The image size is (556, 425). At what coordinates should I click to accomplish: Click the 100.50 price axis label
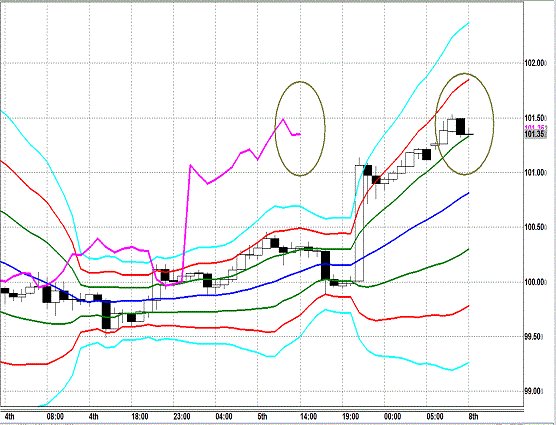[x=535, y=227]
